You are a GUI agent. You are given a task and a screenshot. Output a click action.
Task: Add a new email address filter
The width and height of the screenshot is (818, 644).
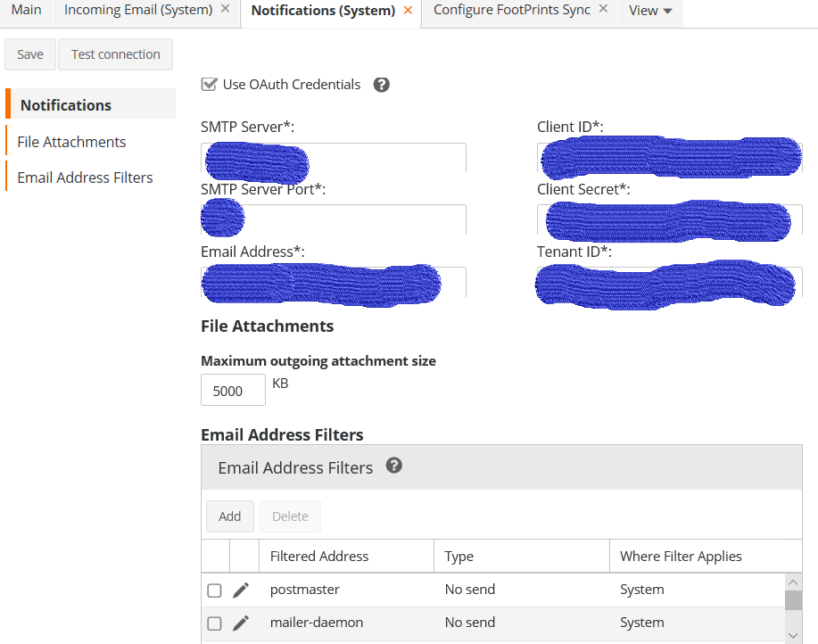click(230, 516)
